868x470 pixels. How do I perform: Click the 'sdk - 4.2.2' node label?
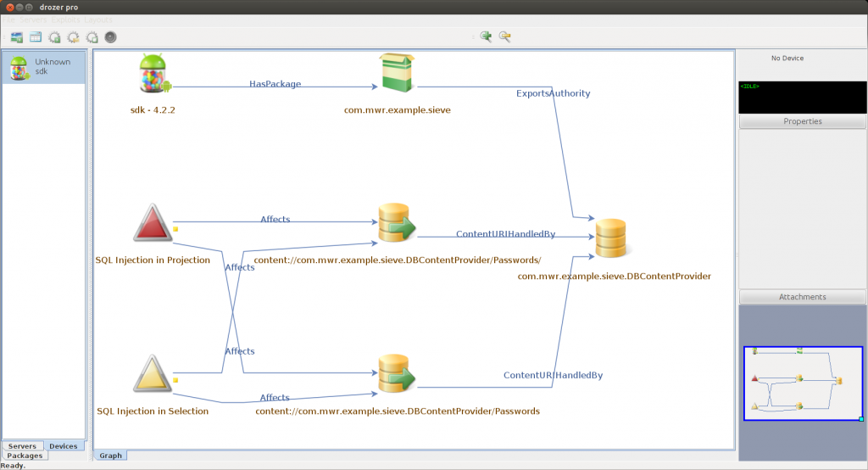153,109
